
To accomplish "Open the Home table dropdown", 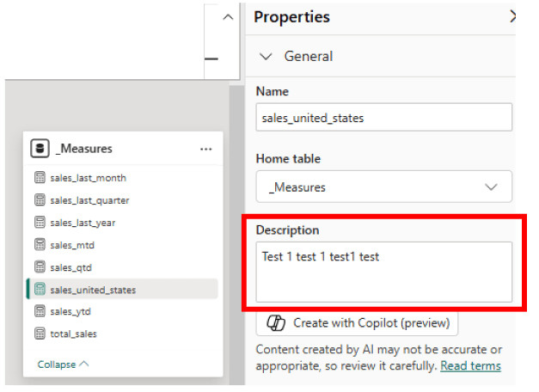I will click(x=383, y=187).
